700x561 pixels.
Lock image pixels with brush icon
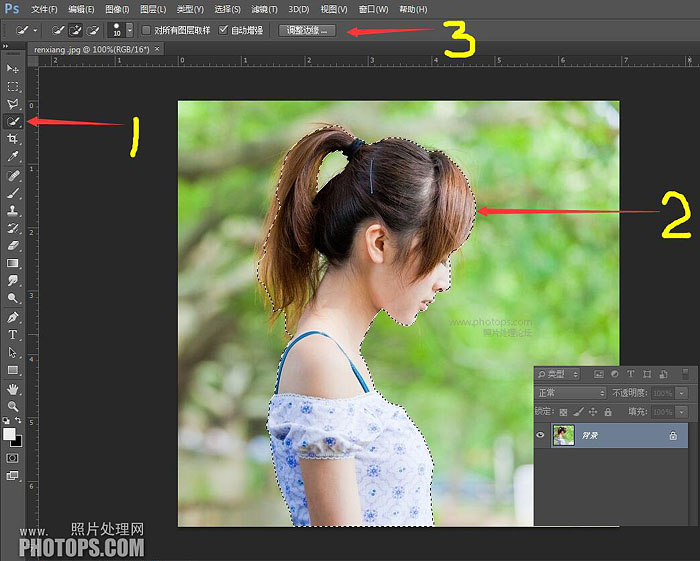579,412
